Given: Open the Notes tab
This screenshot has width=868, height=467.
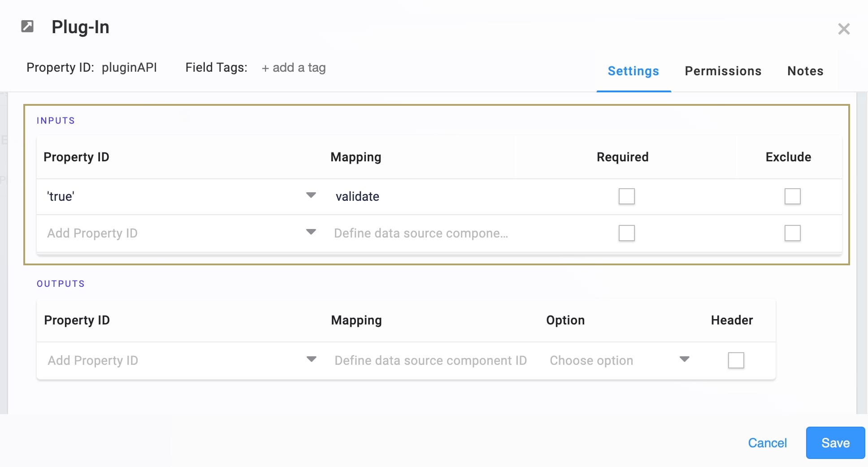Looking at the screenshot, I should point(805,71).
